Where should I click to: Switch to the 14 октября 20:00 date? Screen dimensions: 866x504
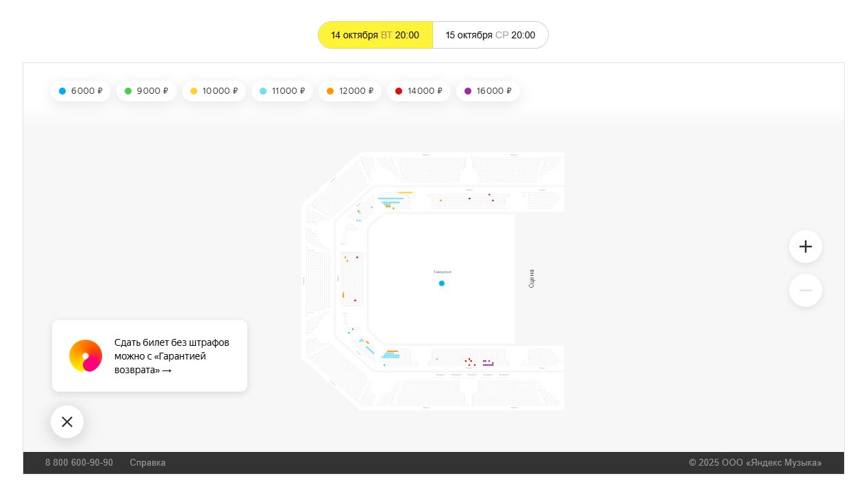[x=375, y=35]
